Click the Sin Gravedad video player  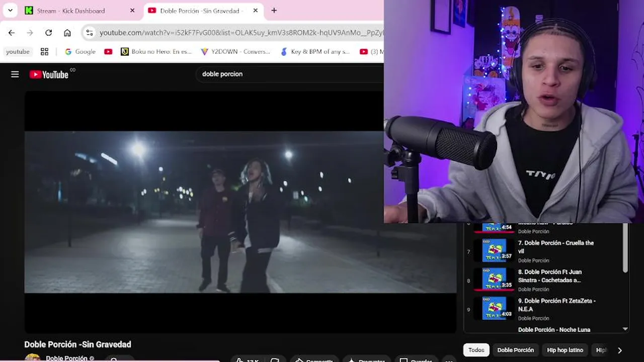tap(240, 212)
